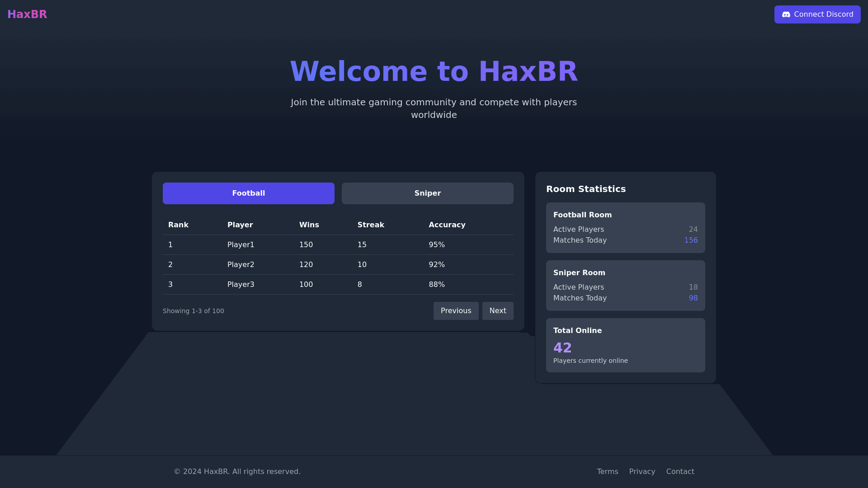Go to the Next leaderboard page
The image size is (868, 488).
pyautogui.click(x=497, y=311)
